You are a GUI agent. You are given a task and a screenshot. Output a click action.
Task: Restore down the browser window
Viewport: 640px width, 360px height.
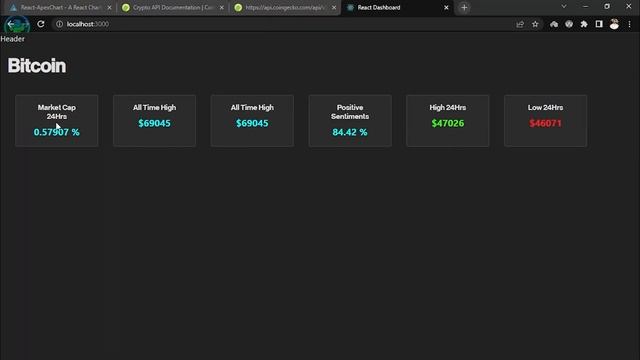(x=607, y=7)
